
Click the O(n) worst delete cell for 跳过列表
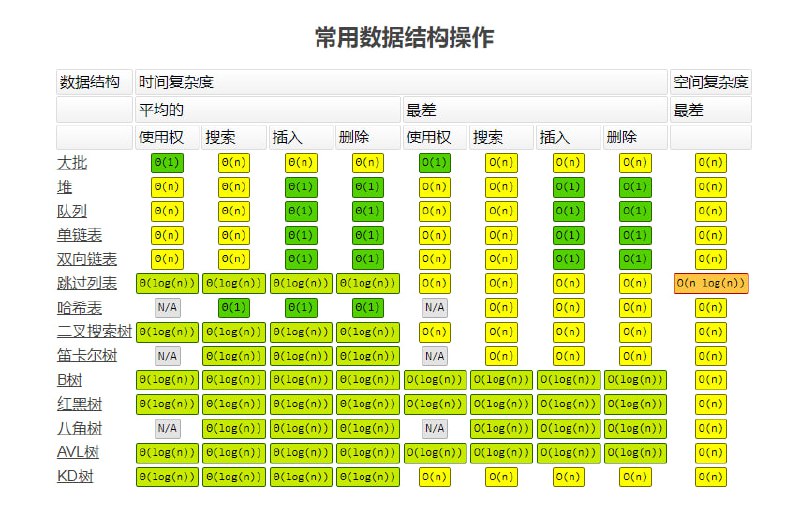coord(635,283)
